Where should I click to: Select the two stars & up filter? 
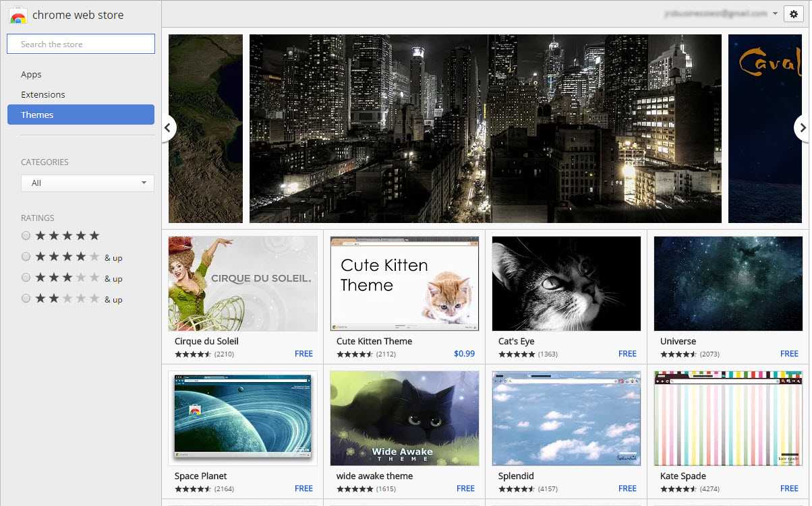click(26, 298)
